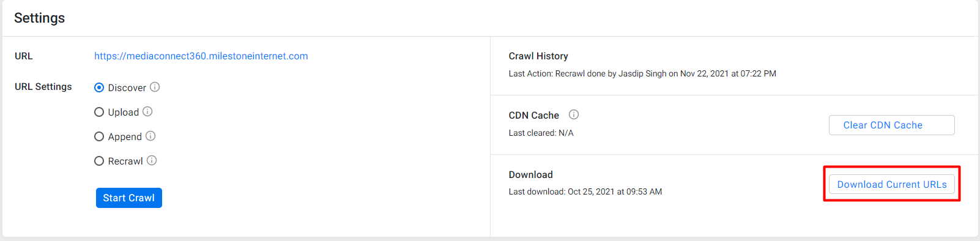
Task: Click the Last Action recrawl text line
Action: pos(642,73)
